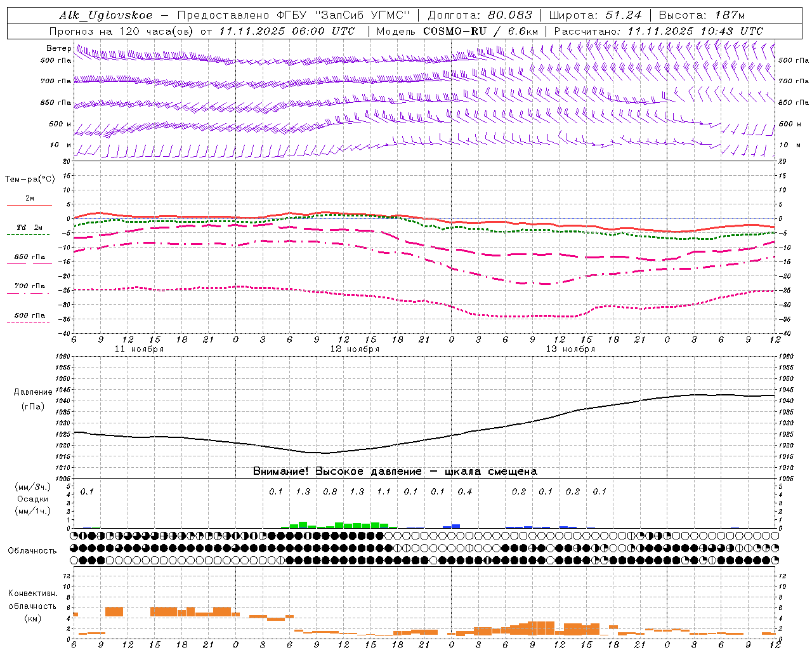The height and width of the screenshot is (650, 812).
Task: Click the '0.4' precipitation amount value
Action: coord(464,491)
